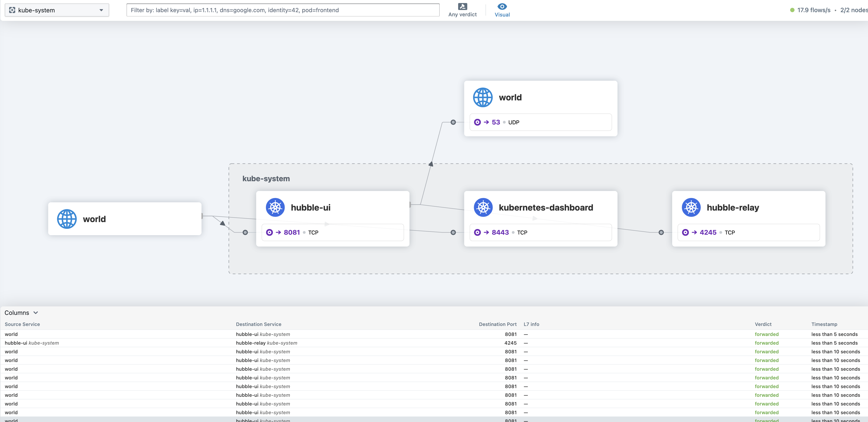Click the 8081 TCP endpoint row
Viewport: 868px width, 422px height.
point(333,232)
